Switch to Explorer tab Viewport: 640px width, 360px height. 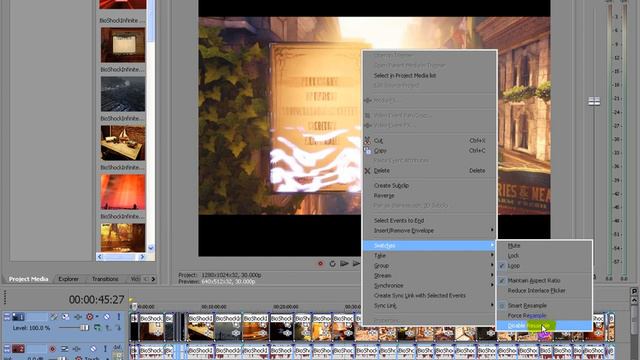[x=69, y=279]
